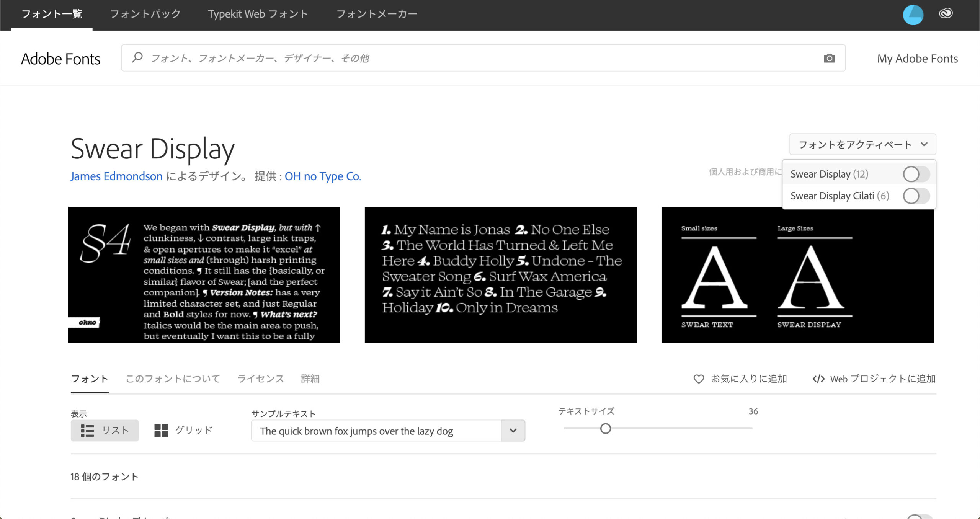Open the Typekit Web フォント menu
Screen dimensions: 980x519
(x=258, y=14)
